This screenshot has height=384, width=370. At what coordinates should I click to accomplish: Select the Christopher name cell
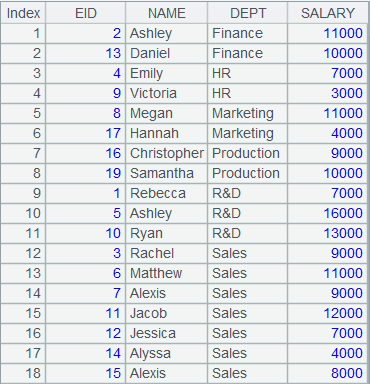click(x=167, y=153)
